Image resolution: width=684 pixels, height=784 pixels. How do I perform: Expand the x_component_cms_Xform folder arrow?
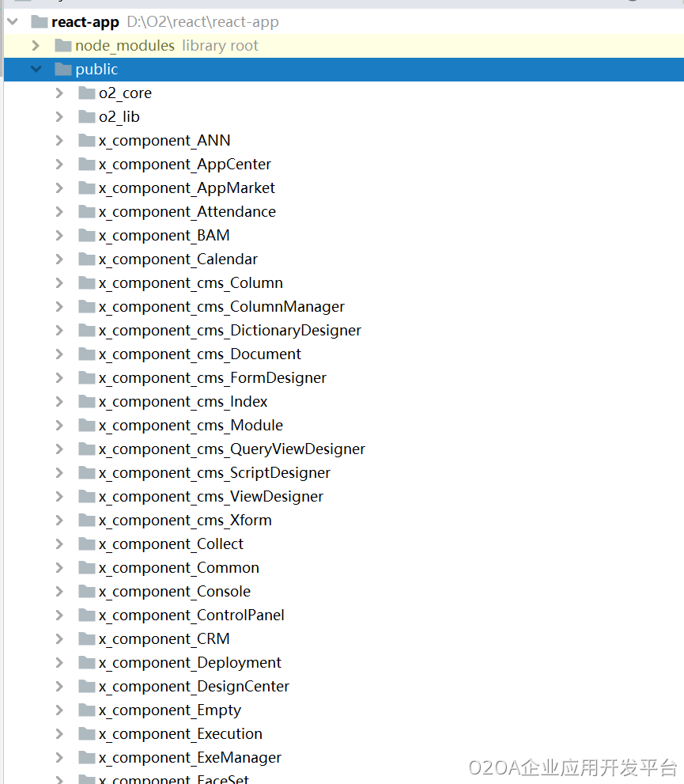pos(59,521)
